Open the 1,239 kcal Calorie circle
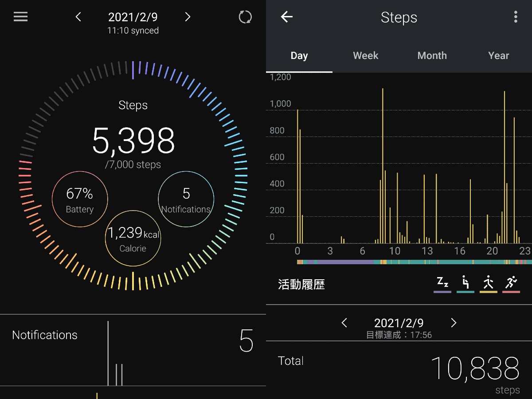 coord(133,239)
